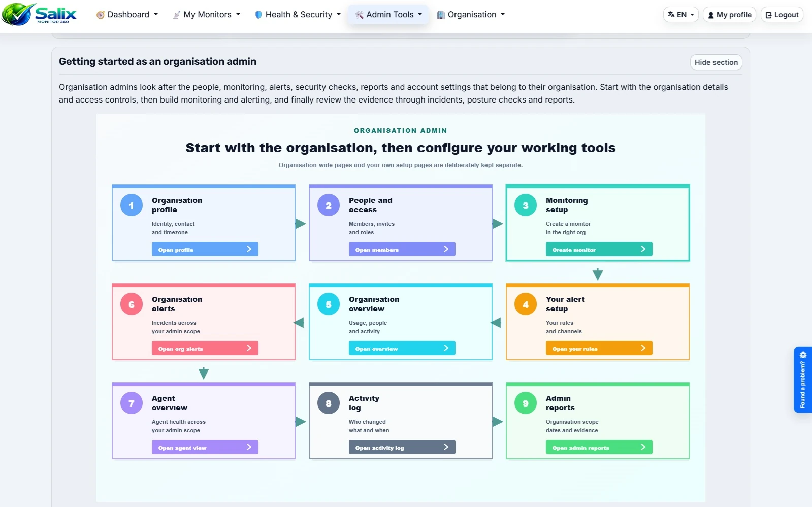The width and height of the screenshot is (812, 507).
Task: Click the Admin Tools wrench icon
Action: (x=359, y=15)
